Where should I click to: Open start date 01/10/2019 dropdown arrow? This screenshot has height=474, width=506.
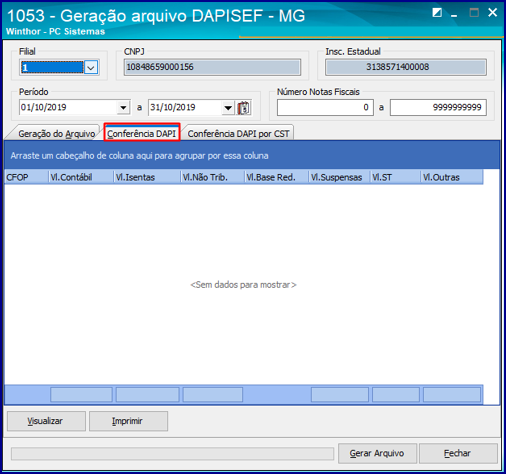[123, 108]
